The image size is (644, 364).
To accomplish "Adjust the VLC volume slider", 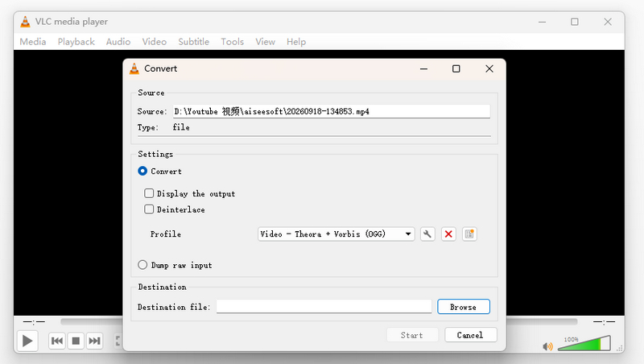I will (x=584, y=343).
